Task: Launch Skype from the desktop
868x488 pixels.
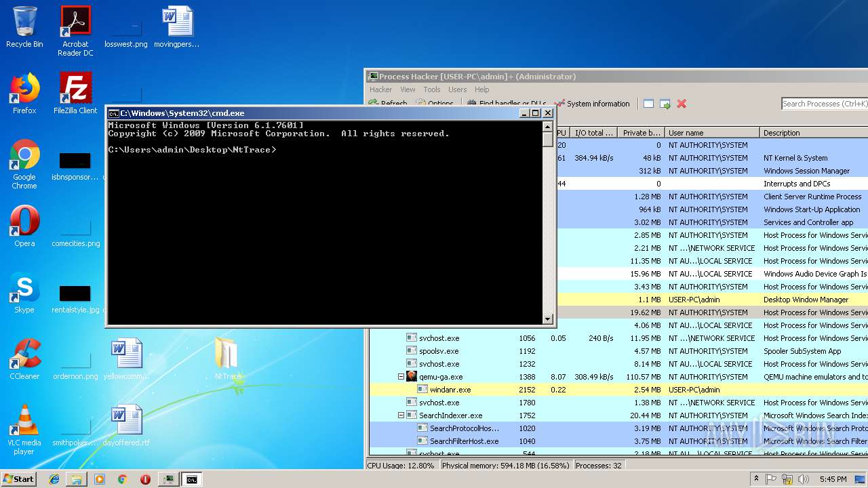Action: 24,293
